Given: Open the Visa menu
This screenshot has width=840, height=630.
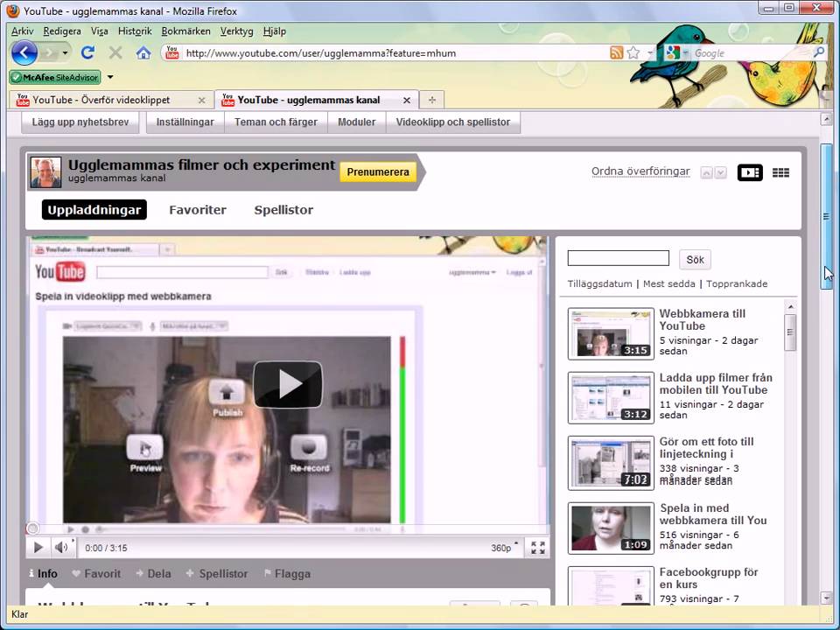Looking at the screenshot, I should coord(99,31).
